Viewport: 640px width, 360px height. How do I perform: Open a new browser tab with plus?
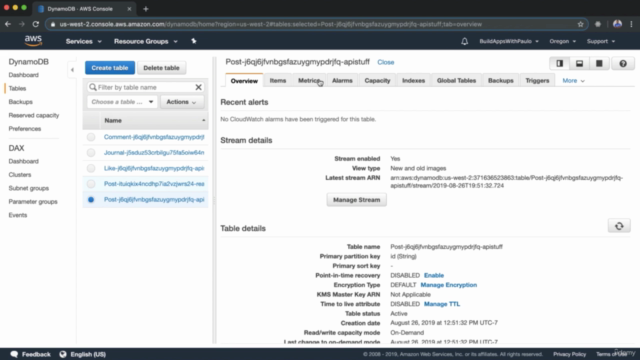coord(146,9)
